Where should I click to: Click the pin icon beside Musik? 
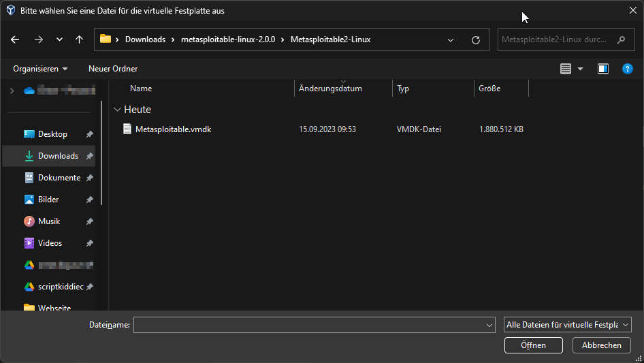(x=89, y=222)
